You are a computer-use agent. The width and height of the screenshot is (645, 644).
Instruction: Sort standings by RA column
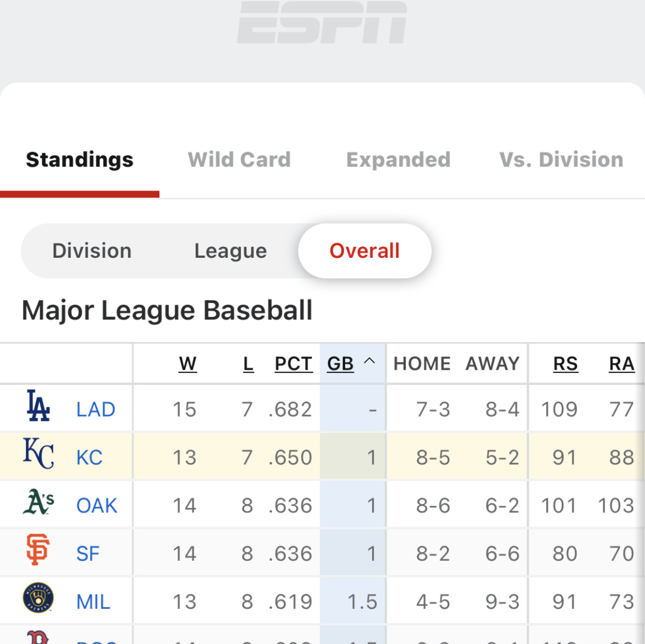point(621,364)
